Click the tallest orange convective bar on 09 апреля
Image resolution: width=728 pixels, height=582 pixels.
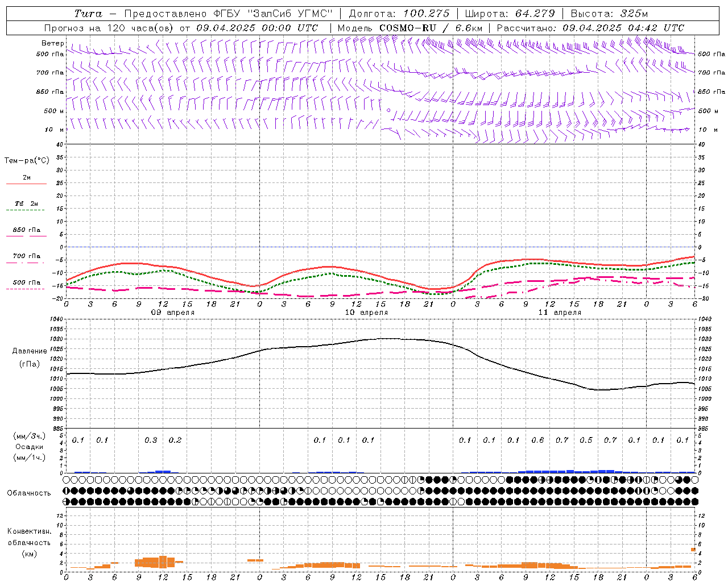click(x=163, y=562)
